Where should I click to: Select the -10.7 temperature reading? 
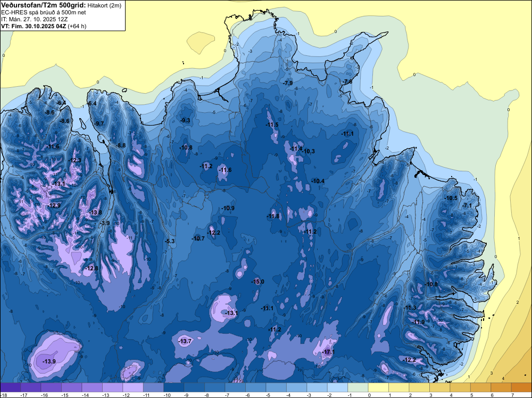click(x=198, y=238)
